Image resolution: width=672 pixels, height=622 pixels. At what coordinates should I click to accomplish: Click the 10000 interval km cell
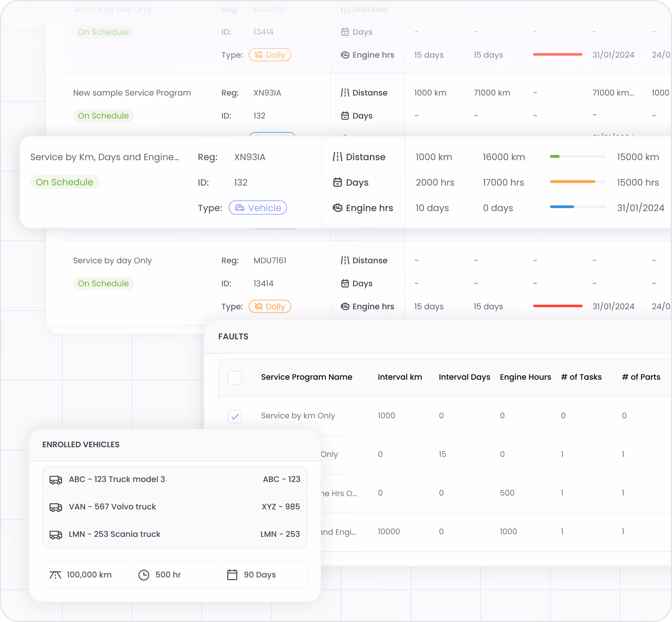(x=388, y=531)
